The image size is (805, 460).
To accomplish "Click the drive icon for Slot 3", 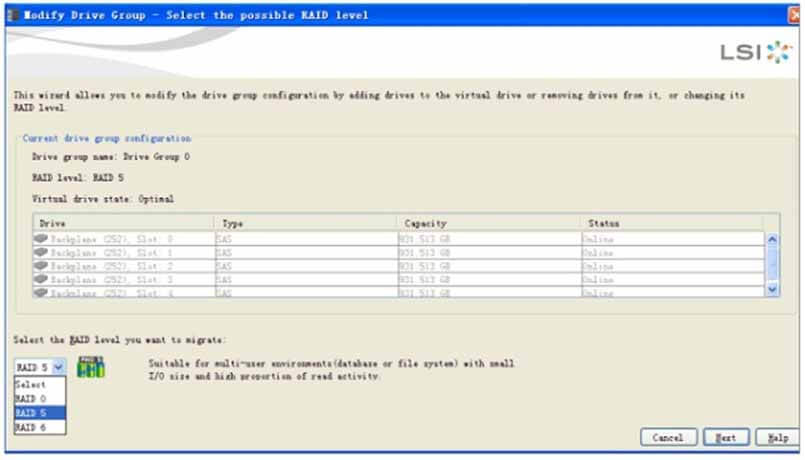I will [41, 278].
